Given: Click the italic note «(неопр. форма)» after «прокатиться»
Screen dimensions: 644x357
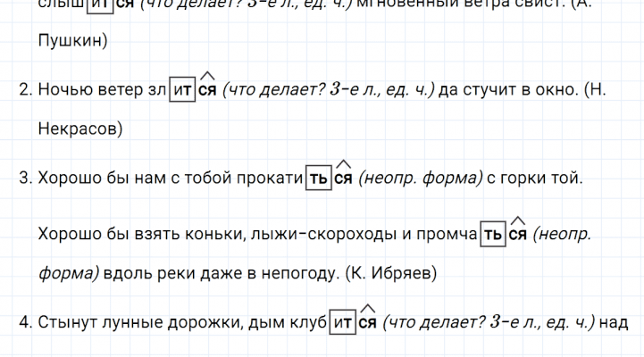Looking at the screenshot, I should coord(419,178).
